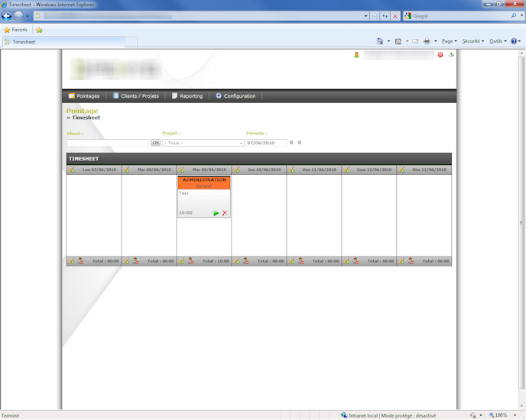Click the red logout icon in the page header
This screenshot has width=526, height=420.
[440, 55]
